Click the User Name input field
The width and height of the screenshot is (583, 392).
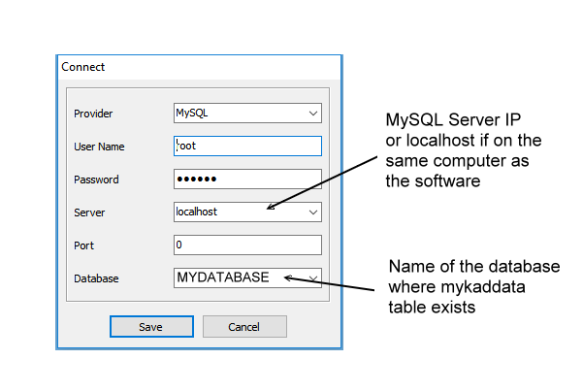(x=247, y=147)
